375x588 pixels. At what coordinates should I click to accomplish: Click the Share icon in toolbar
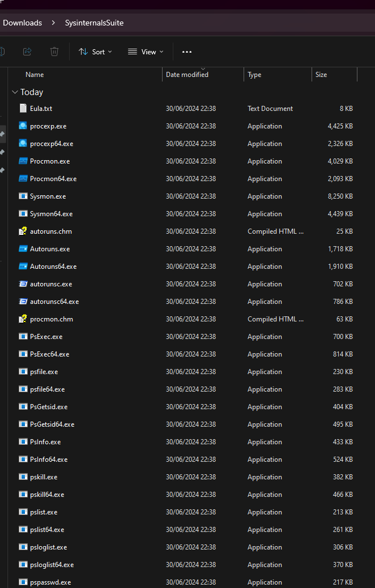pyautogui.click(x=27, y=51)
